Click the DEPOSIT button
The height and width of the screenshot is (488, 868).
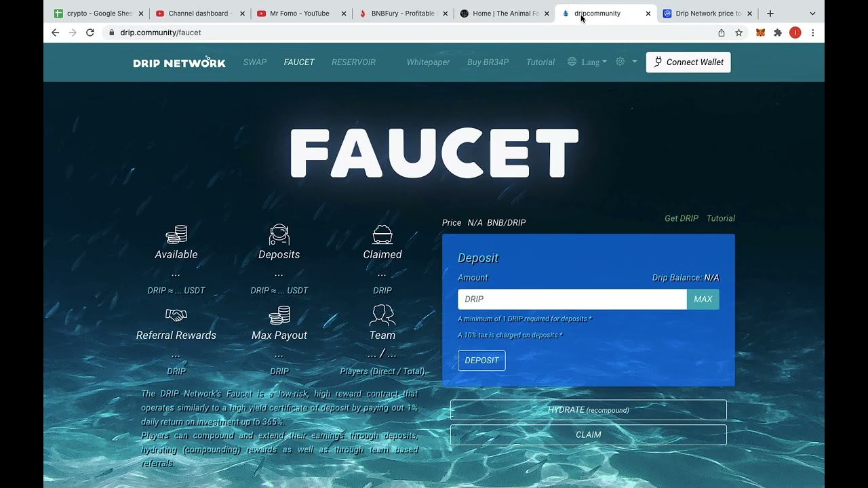pyautogui.click(x=481, y=361)
